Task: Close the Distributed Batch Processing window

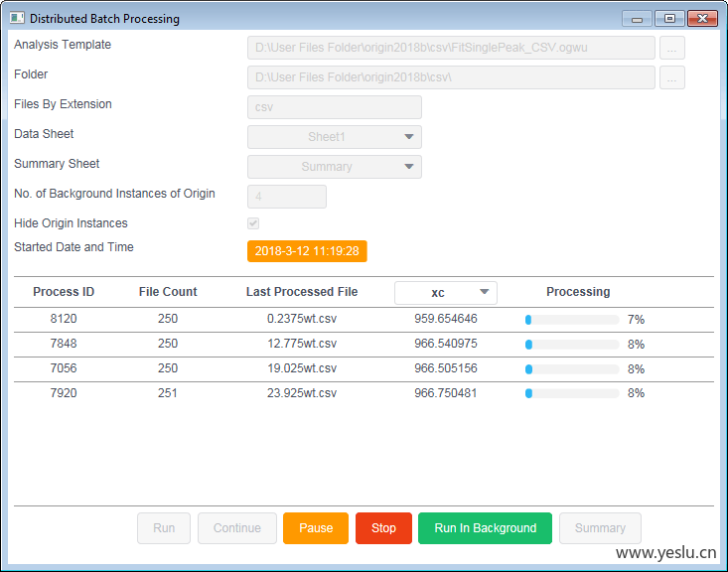Action: (702, 19)
